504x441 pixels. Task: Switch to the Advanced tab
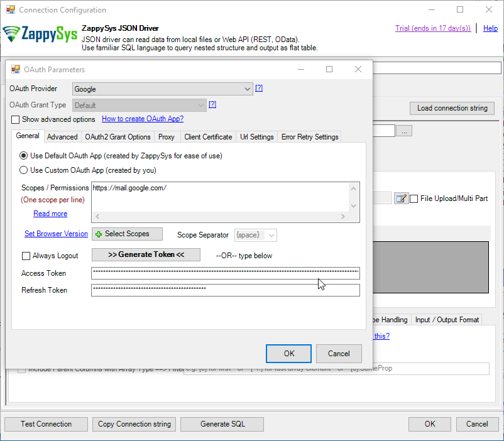62,137
